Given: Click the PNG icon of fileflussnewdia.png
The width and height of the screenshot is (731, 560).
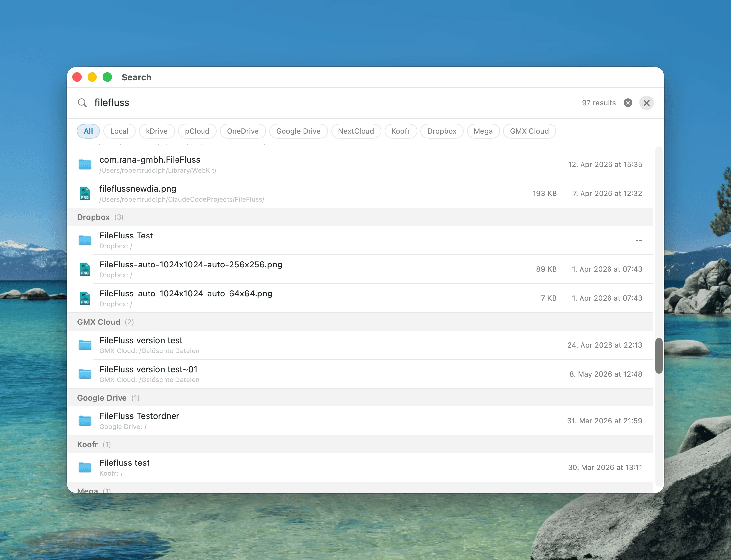Looking at the screenshot, I should click(85, 193).
